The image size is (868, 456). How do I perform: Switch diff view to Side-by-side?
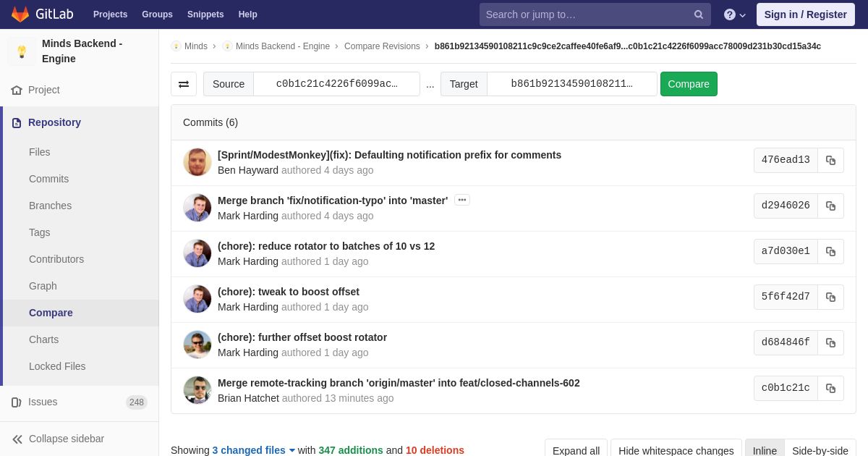820,450
